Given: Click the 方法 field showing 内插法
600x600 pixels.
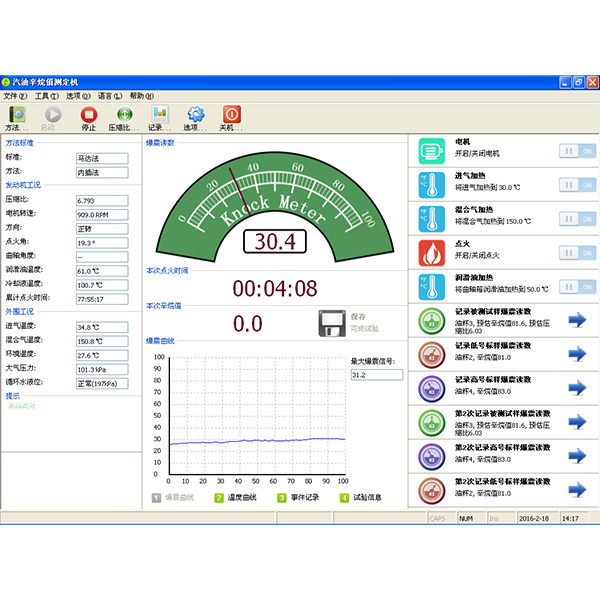Looking at the screenshot, I should (x=102, y=173).
